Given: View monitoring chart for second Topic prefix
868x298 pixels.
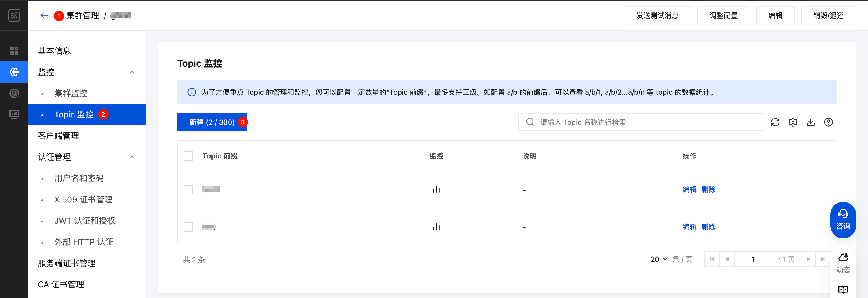Looking at the screenshot, I should [x=436, y=227].
